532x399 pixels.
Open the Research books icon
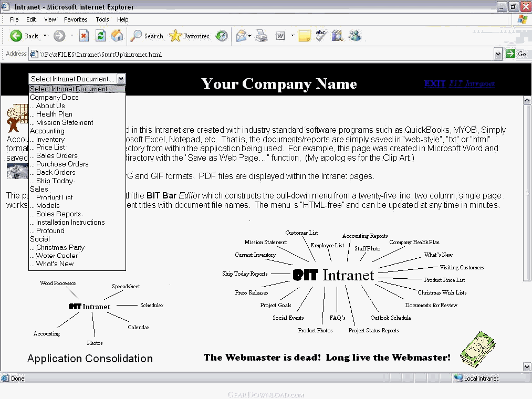[x=337, y=36]
